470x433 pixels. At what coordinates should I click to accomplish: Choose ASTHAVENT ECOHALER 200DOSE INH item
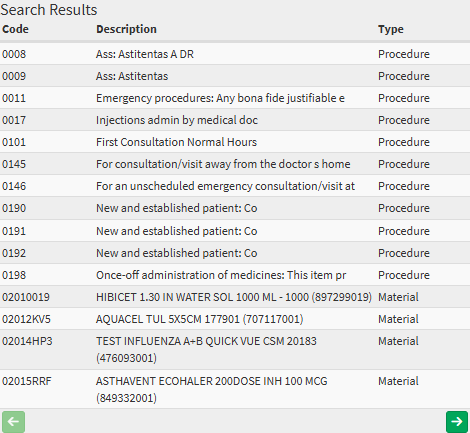[235, 389]
